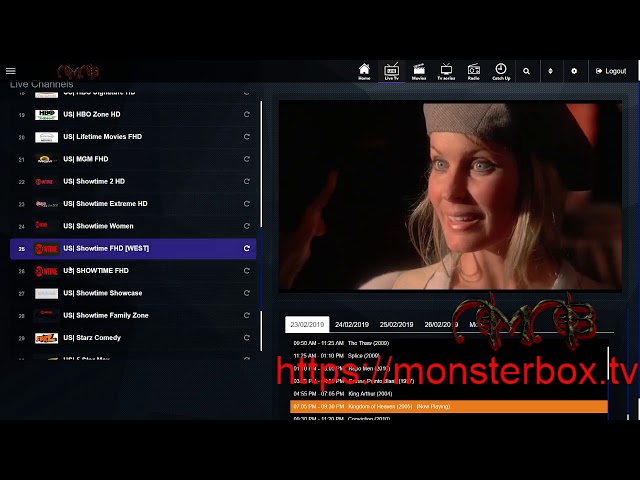Log out with the Logout button

[x=611, y=71]
